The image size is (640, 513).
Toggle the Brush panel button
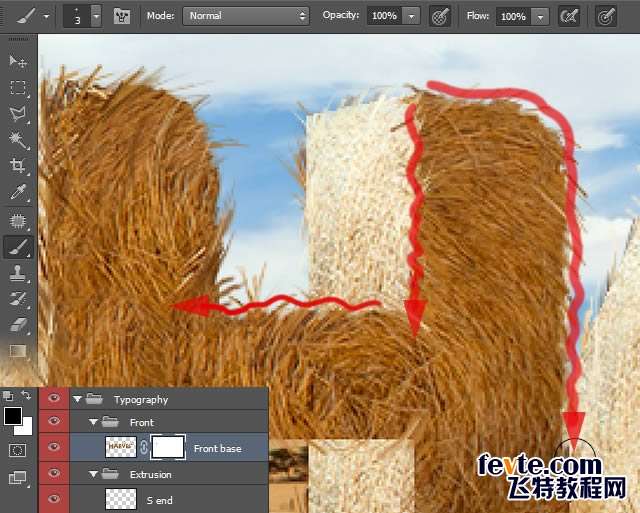pos(122,16)
